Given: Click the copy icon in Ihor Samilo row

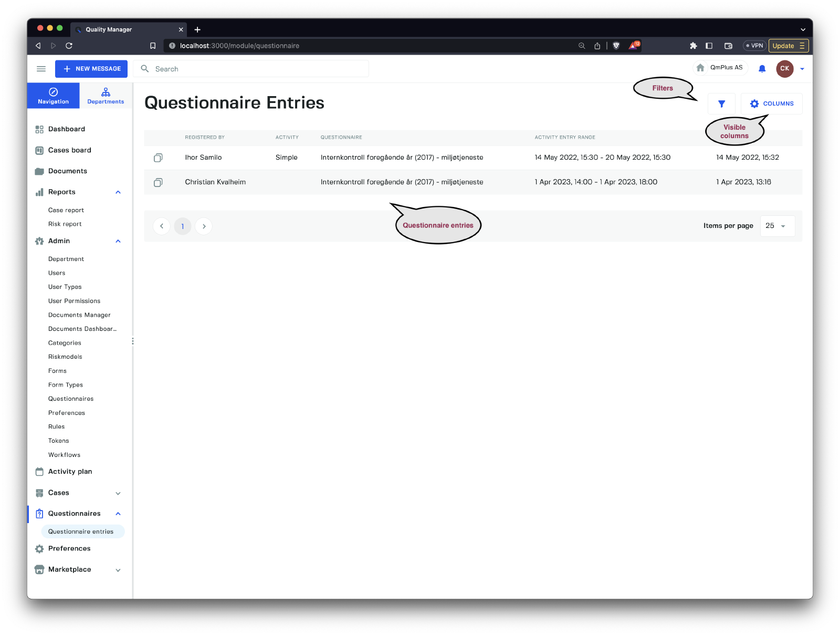Looking at the screenshot, I should coord(158,158).
